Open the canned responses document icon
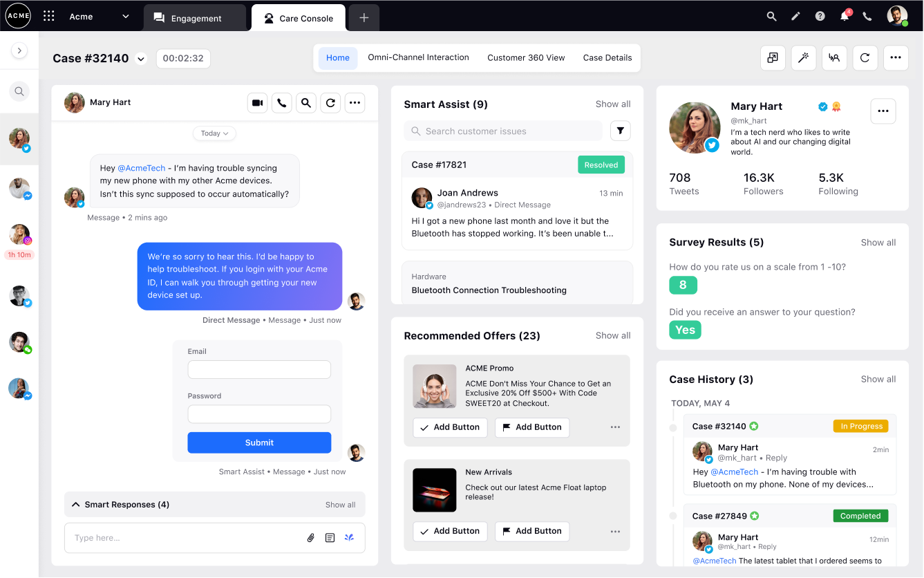This screenshot has height=578, width=924. pos(330,538)
